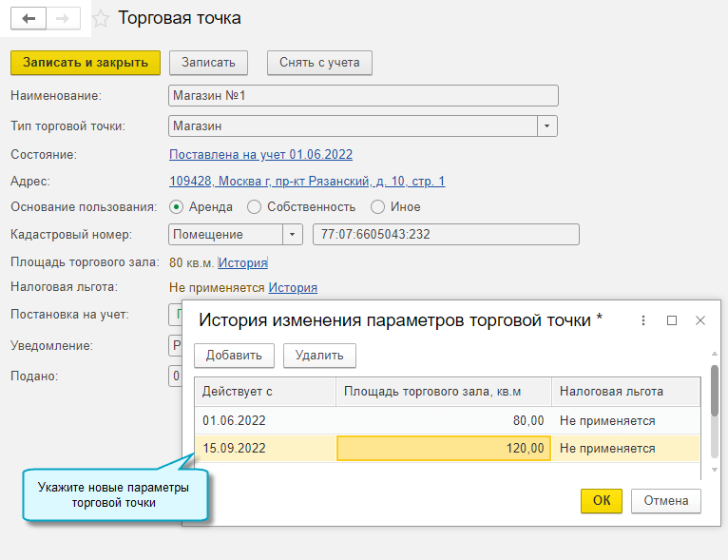Select the Аренда radio button
728x560 pixels.
click(176, 206)
